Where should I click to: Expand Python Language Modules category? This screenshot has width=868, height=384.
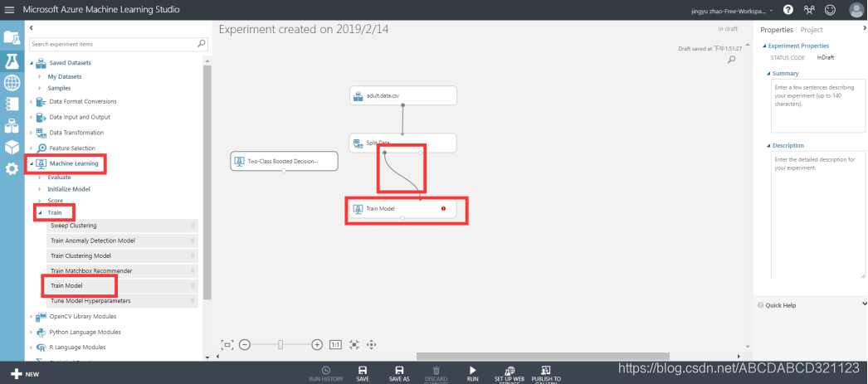32,332
